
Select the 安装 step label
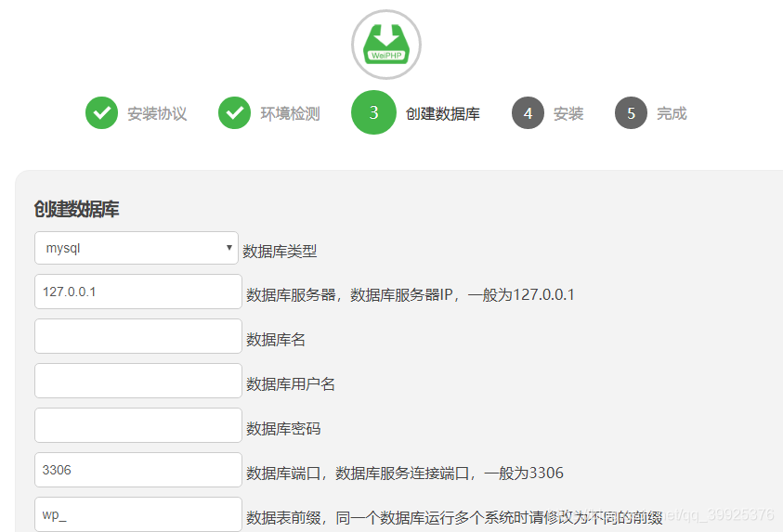(568, 114)
